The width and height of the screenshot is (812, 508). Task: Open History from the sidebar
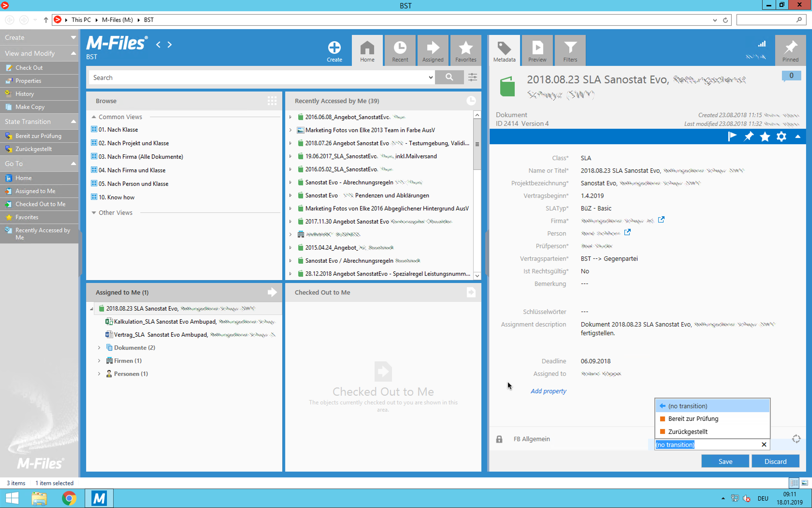coord(39,94)
